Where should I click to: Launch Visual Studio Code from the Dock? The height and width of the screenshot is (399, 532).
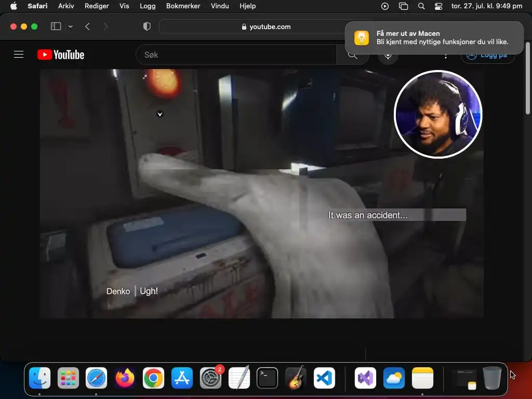pyautogui.click(x=324, y=378)
